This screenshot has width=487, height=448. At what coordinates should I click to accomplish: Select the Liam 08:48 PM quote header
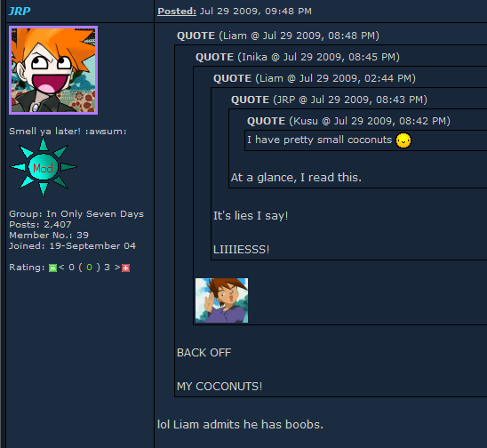(278, 36)
